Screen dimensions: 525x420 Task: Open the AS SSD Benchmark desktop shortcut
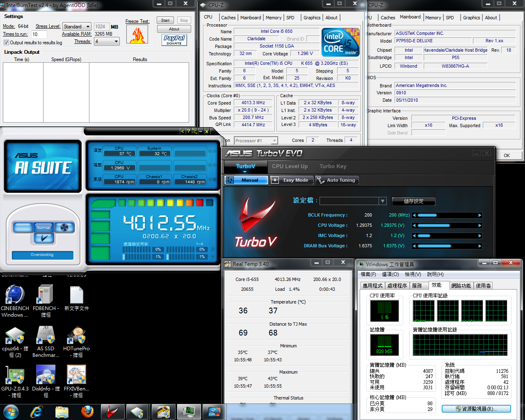(46, 342)
